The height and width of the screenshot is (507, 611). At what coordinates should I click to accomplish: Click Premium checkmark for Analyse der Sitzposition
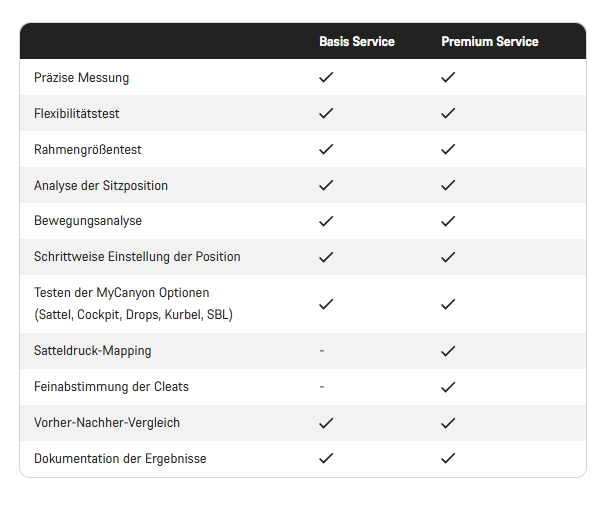tap(448, 185)
